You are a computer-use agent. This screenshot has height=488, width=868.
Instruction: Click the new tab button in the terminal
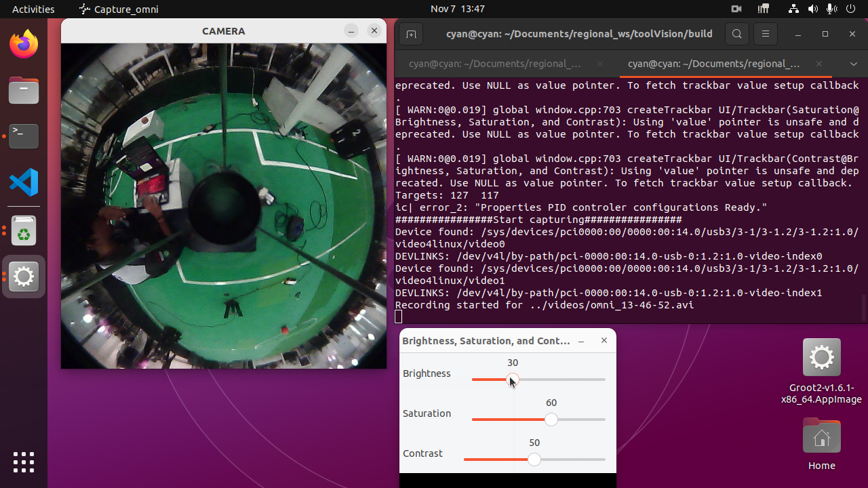[411, 34]
